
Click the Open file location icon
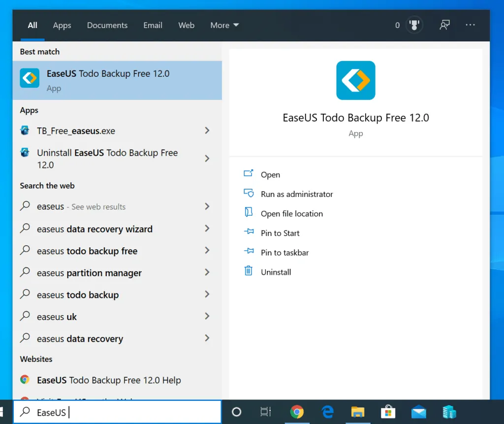click(x=248, y=213)
